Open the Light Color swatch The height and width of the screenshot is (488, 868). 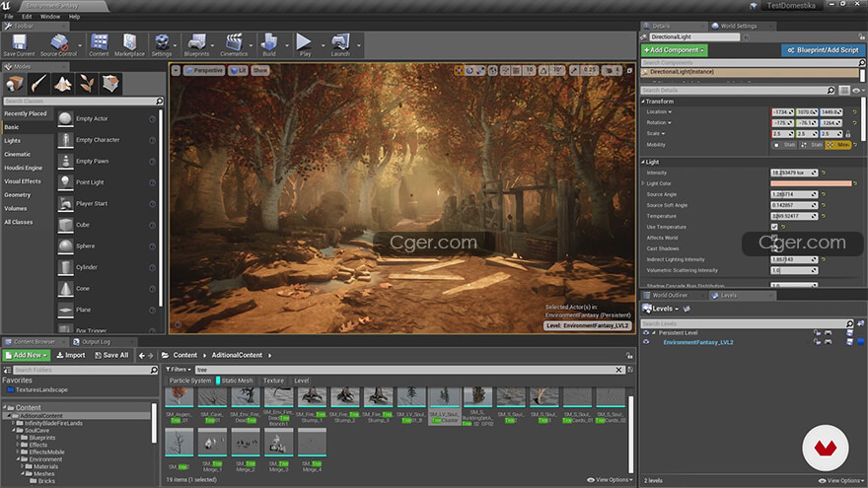[811, 183]
